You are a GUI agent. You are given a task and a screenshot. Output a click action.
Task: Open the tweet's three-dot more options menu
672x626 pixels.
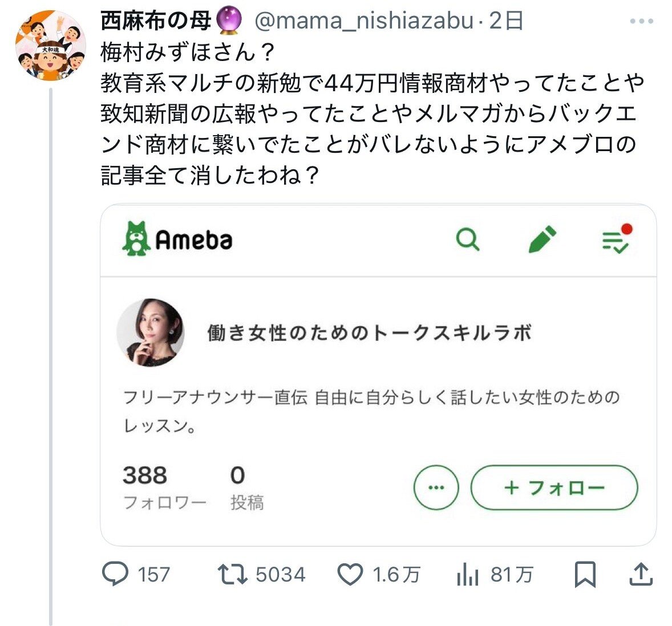641,21
